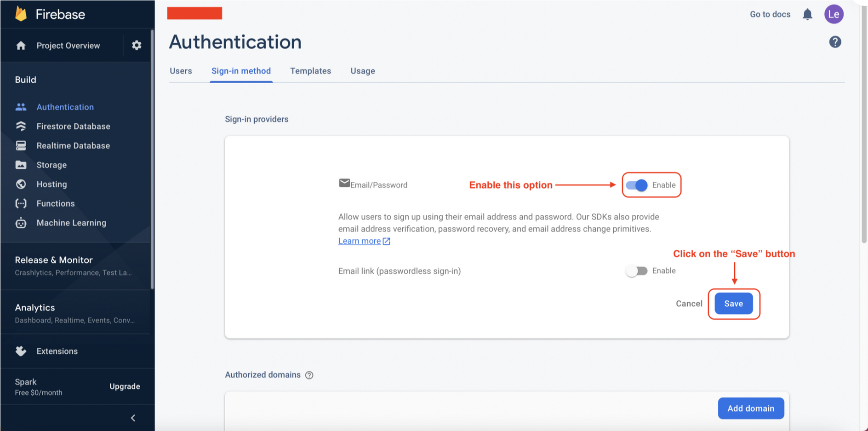Click the sidebar vertical scrollbar
The image size is (868, 431).
152,159
